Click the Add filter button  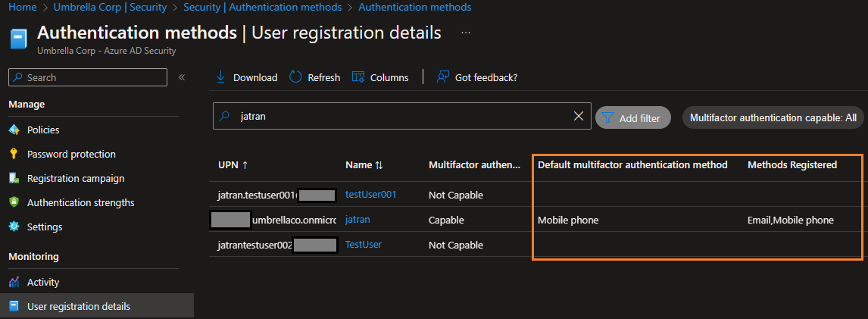(632, 117)
